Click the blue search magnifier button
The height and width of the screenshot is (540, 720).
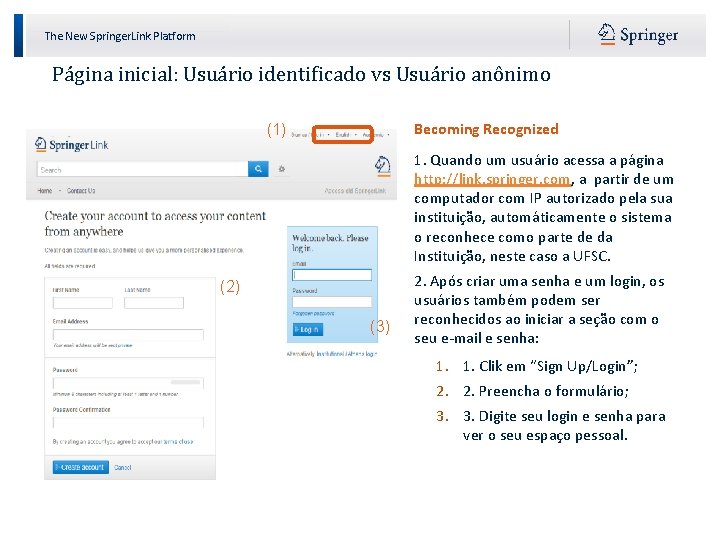point(258,169)
